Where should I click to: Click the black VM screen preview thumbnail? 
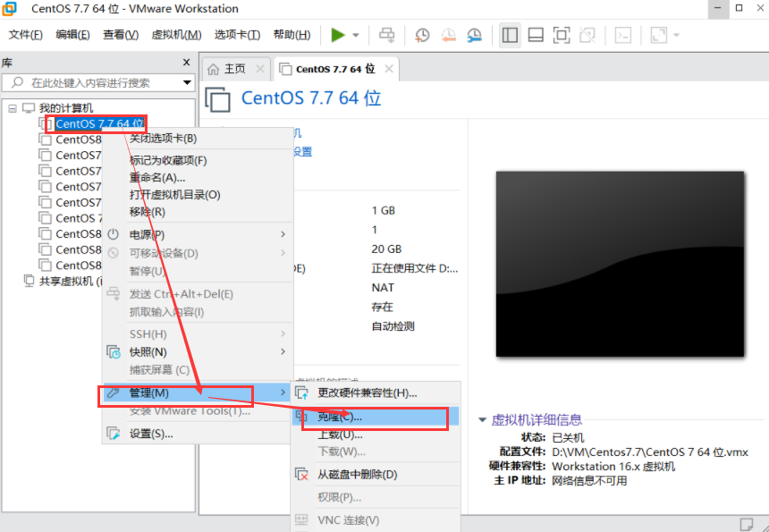pos(620,264)
